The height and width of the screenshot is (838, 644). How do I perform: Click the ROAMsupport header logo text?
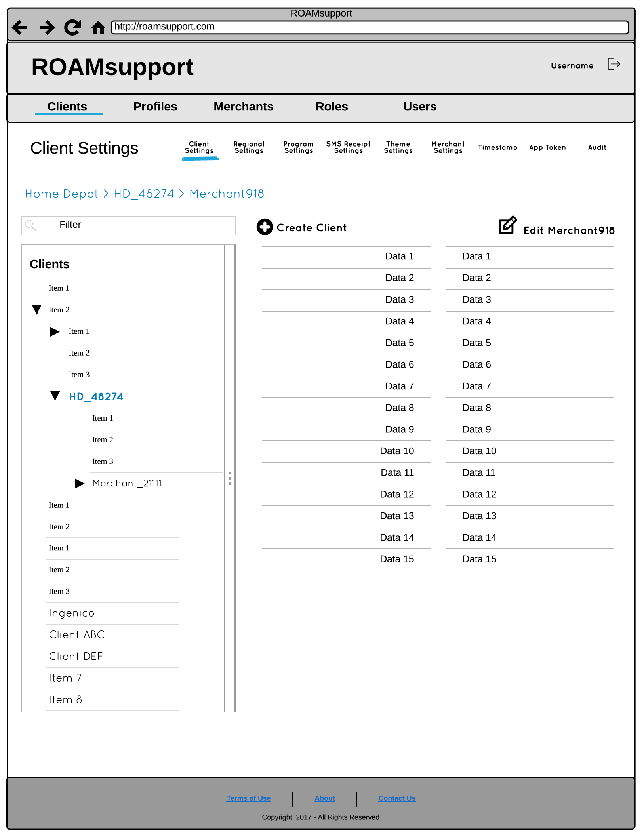click(x=112, y=67)
